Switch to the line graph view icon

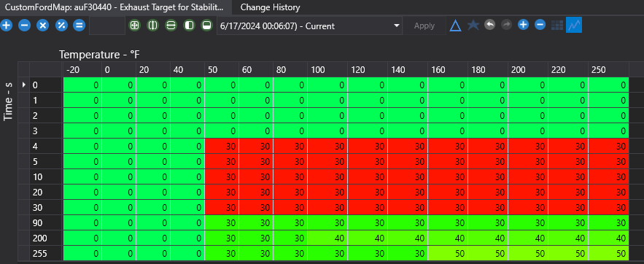click(x=574, y=26)
